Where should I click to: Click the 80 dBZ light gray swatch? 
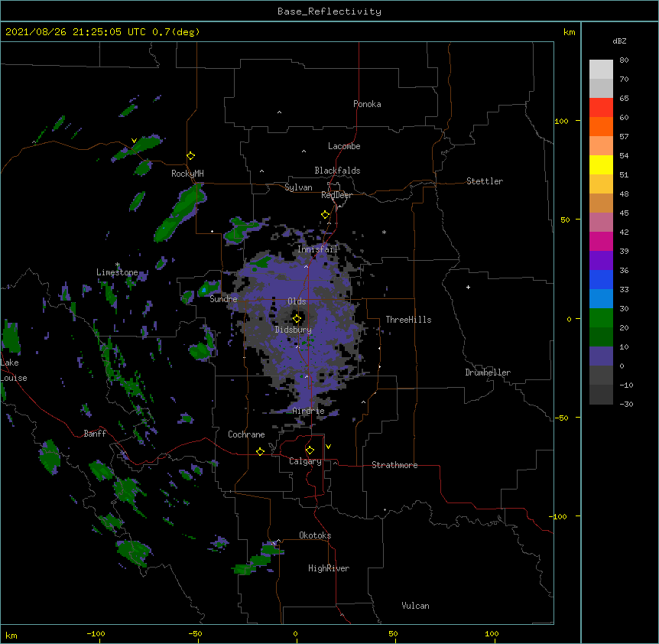(x=601, y=70)
